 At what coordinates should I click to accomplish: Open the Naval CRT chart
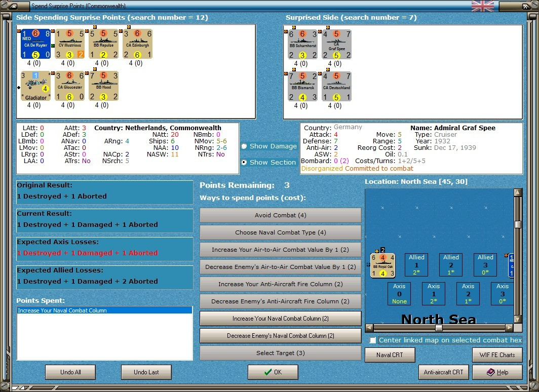point(390,355)
